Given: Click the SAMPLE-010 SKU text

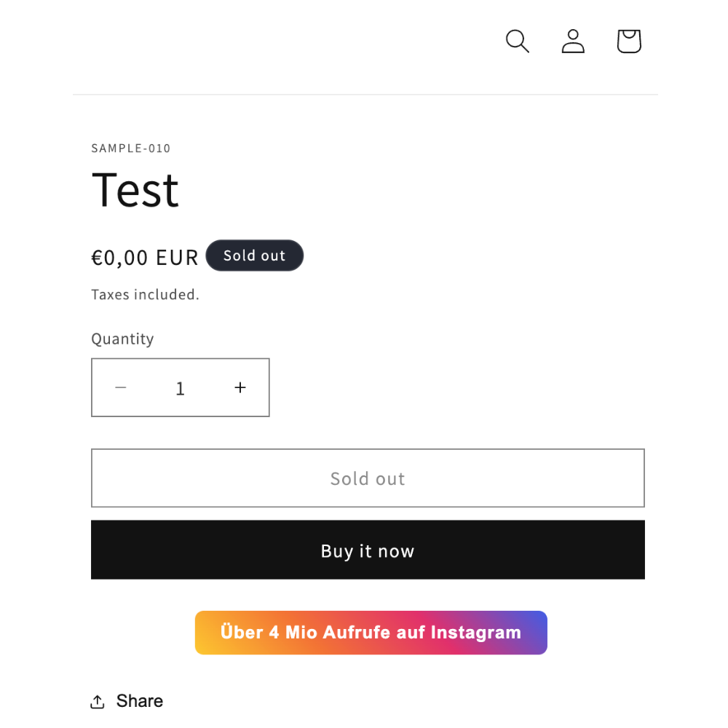Looking at the screenshot, I should click(131, 148).
